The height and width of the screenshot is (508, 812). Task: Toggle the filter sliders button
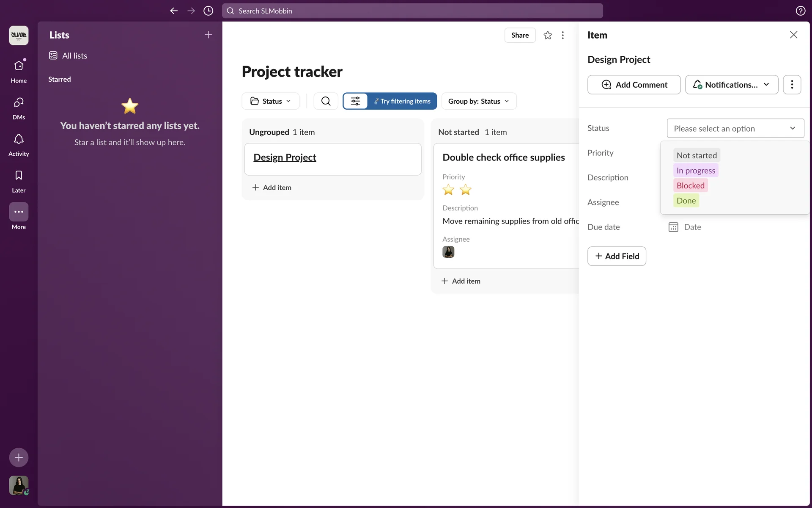click(x=355, y=101)
